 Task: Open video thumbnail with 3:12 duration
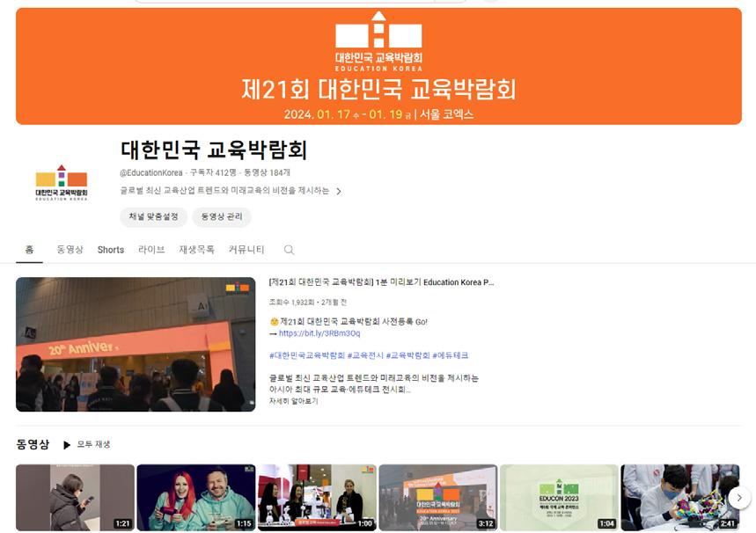438,498
